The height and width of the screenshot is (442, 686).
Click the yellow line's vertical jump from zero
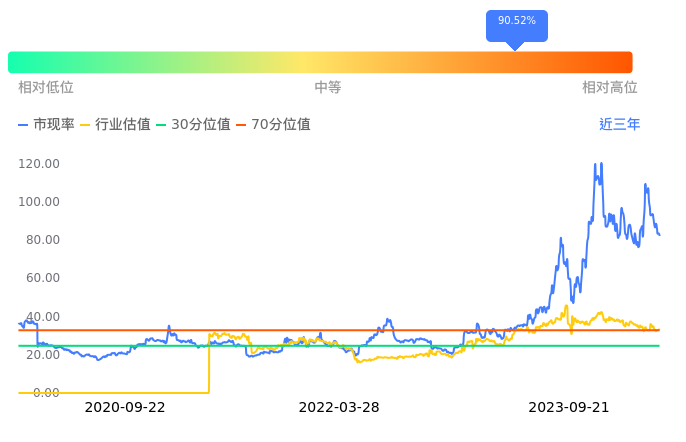tap(209, 362)
